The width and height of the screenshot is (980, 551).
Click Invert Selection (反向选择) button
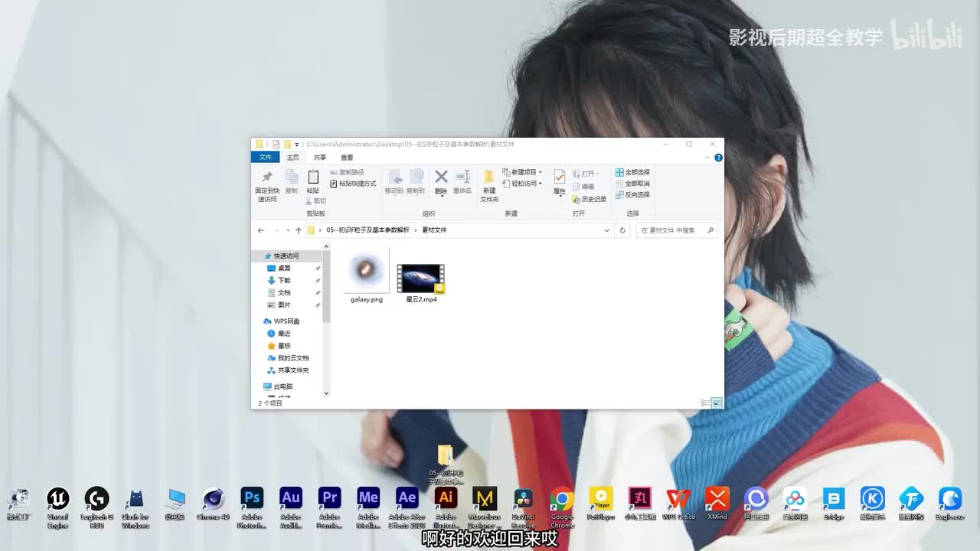coord(632,194)
